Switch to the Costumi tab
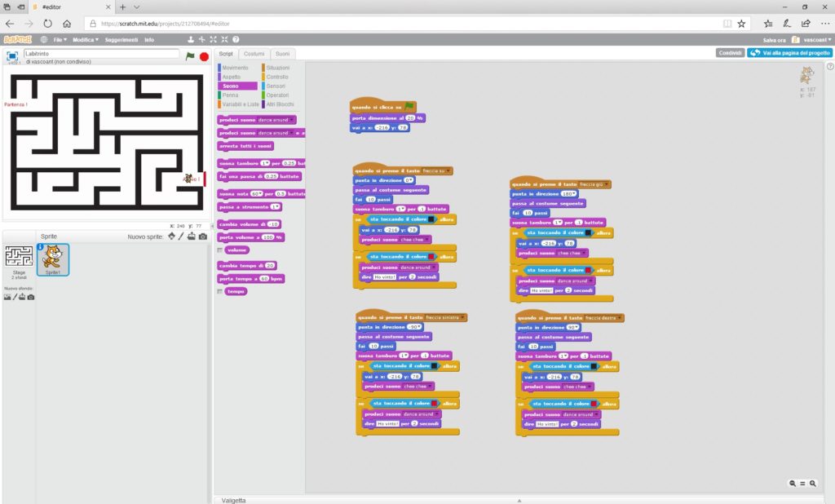This screenshot has height=504, width=835. point(254,54)
